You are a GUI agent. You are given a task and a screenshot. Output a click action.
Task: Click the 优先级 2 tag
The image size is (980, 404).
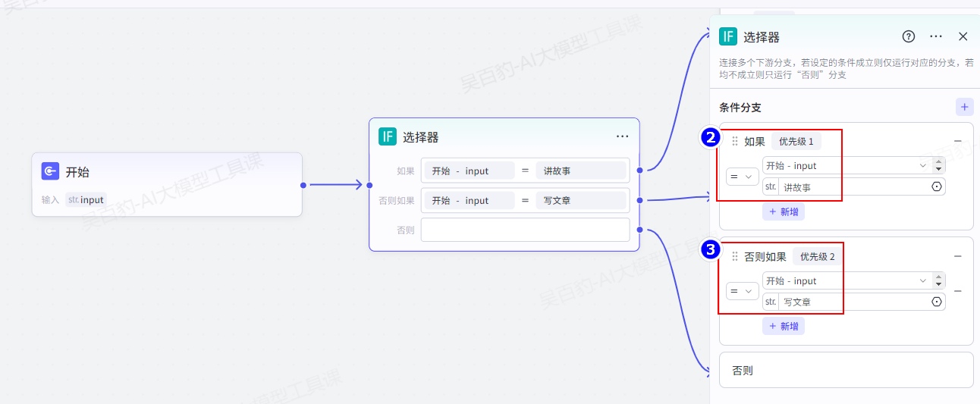click(818, 257)
